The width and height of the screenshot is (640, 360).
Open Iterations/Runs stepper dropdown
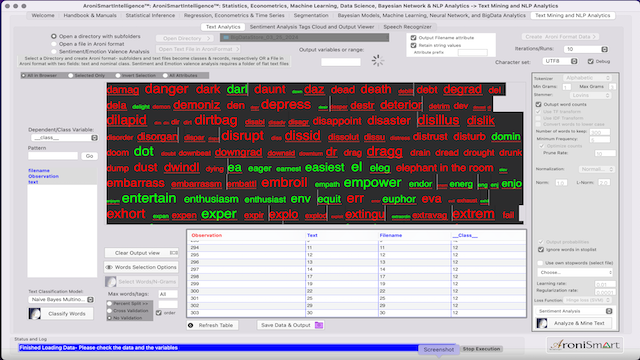click(604, 49)
